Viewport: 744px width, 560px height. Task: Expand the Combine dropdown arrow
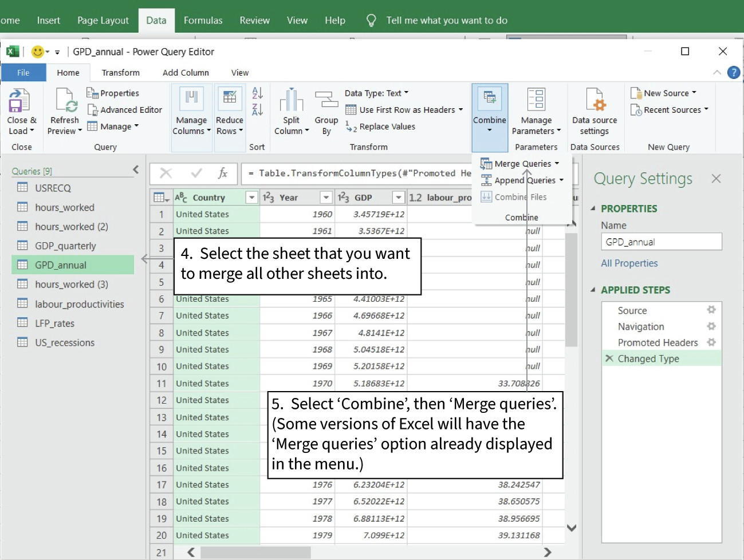pyautogui.click(x=490, y=131)
